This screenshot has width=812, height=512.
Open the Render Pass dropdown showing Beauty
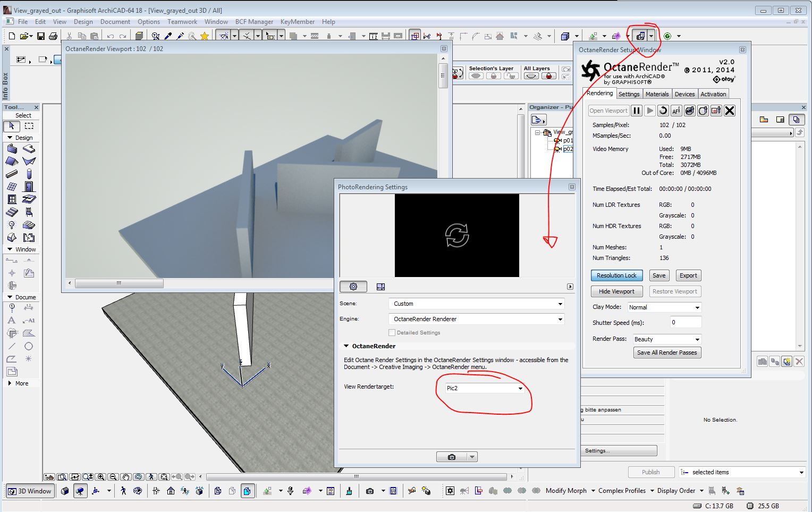pos(666,339)
